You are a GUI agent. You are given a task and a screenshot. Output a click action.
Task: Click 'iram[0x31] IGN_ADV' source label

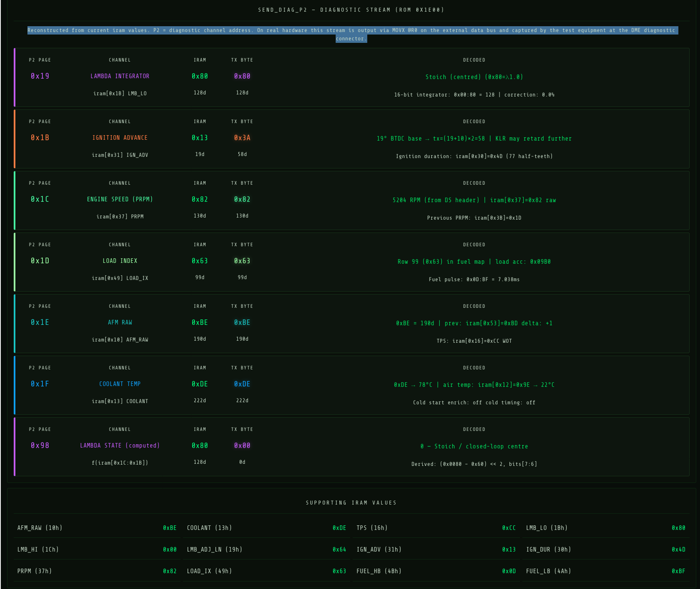click(x=120, y=155)
